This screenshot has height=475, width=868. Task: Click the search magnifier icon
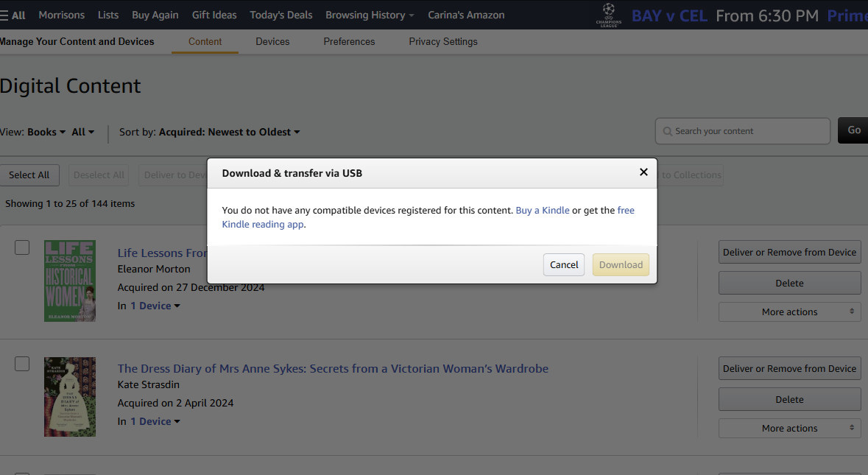coord(667,131)
